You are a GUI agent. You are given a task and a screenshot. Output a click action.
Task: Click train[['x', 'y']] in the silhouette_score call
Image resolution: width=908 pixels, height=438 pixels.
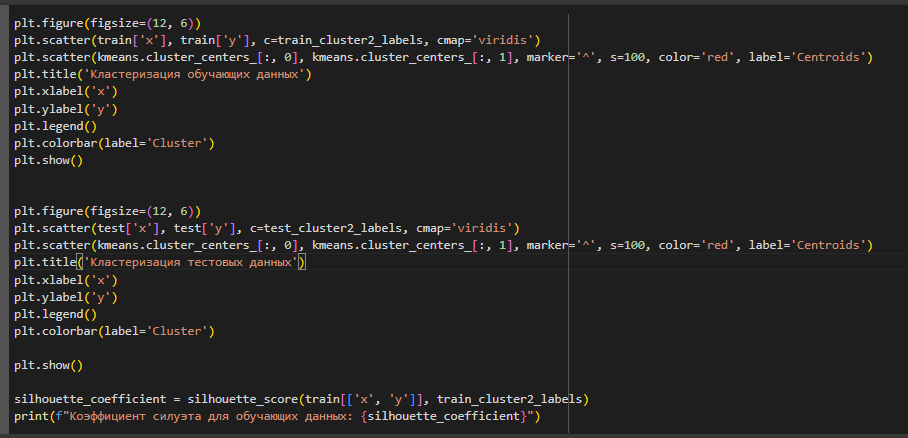tap(364, 400)
